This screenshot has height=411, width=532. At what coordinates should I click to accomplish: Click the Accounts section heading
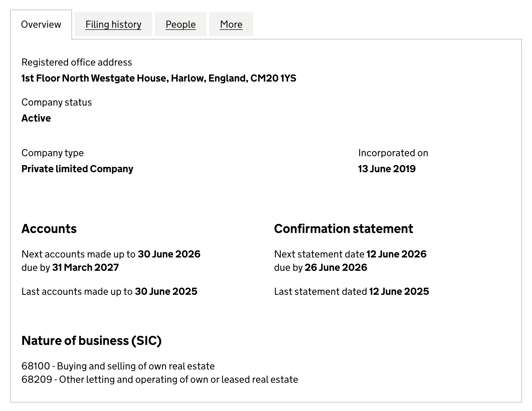click(49, 229)
